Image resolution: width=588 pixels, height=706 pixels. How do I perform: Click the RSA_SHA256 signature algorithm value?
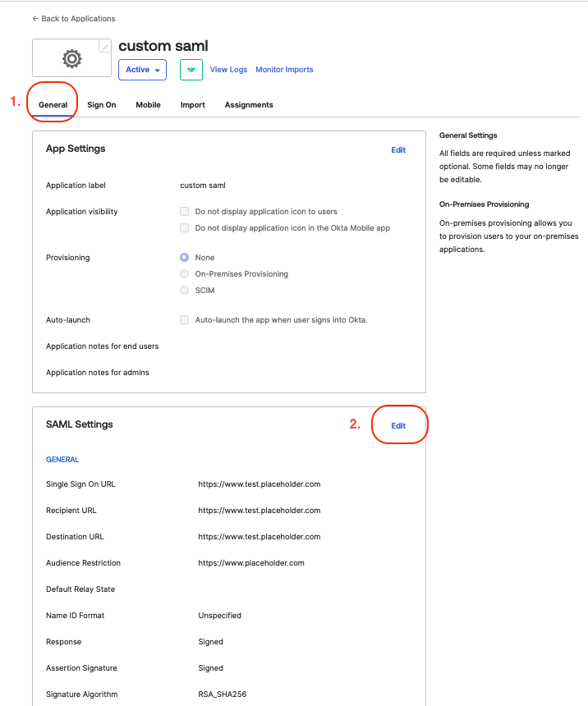222,695
